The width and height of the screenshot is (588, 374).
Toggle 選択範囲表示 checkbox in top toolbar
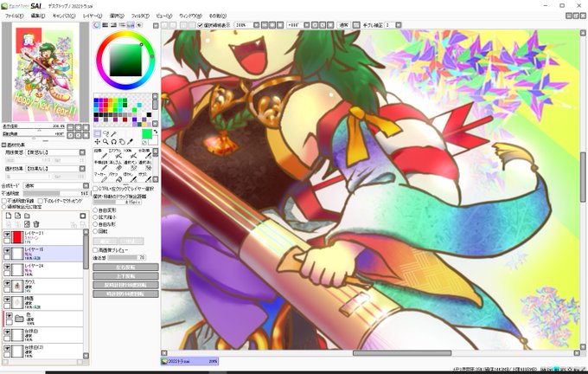(200, 25)
